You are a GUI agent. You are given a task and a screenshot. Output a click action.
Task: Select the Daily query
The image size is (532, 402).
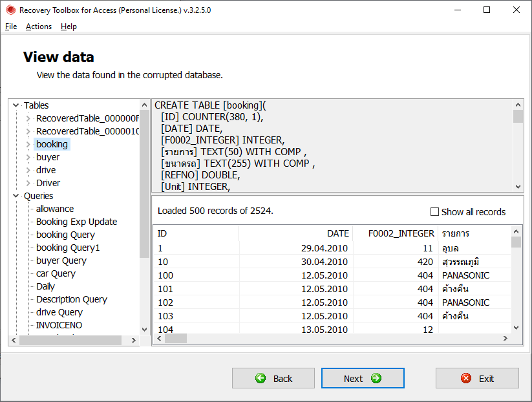click(x=45, y=286)
